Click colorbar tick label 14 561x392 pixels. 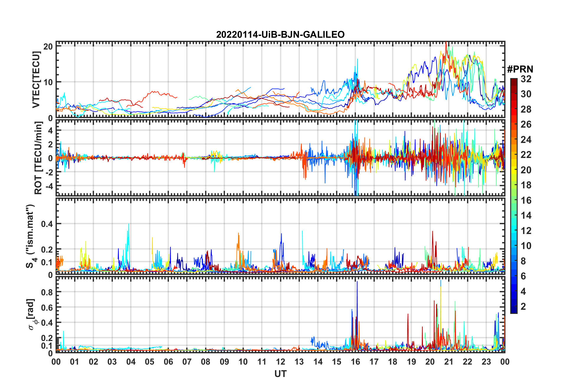(526, 215)
